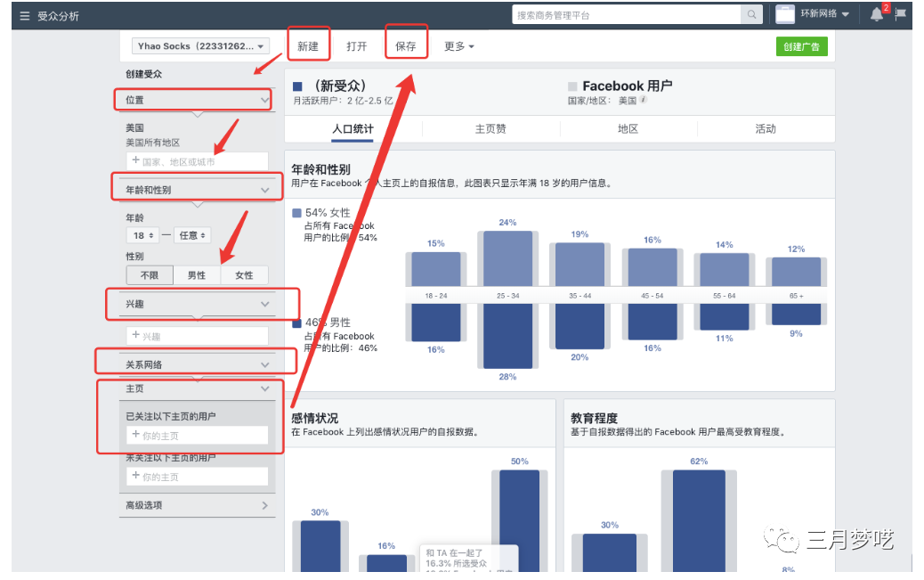This screenshot has height=580, width=924.
Task: Click the 兴趣 interest input field
Action: 197,336
